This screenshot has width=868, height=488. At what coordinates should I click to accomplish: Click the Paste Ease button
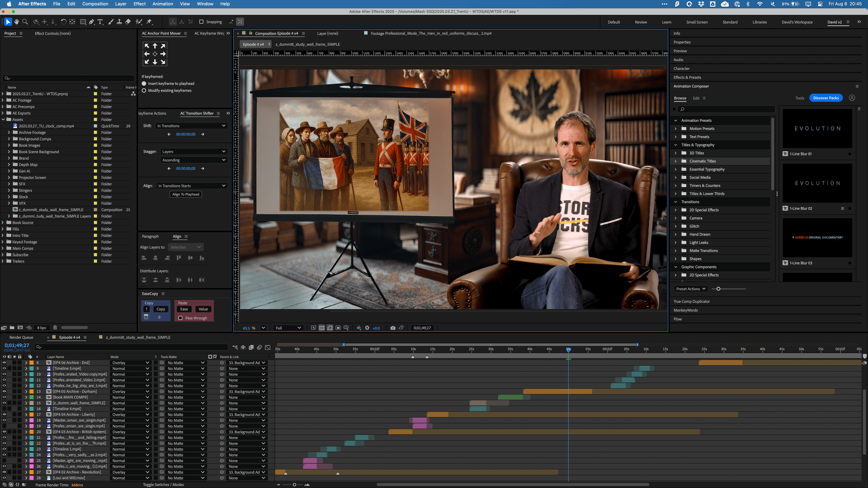(x=184, y=309)
